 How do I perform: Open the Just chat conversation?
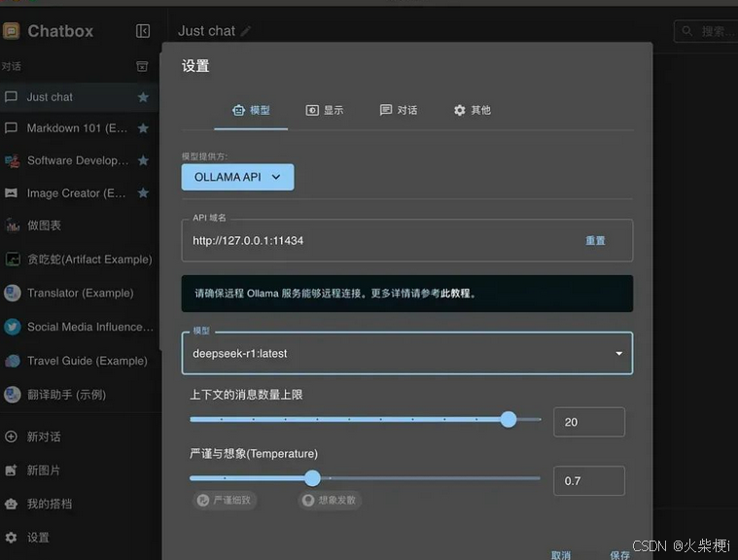point(79,97)
